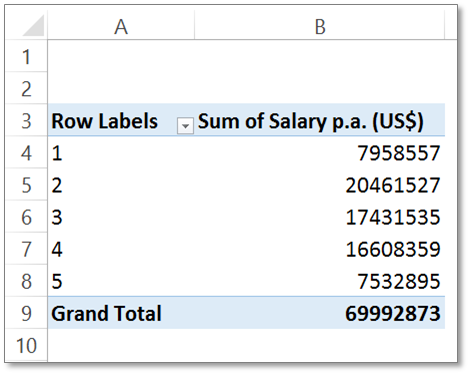The width and height of the screenshot is (469, 374).
Task: Select row label 1 in column A
Action: pos(121,153)
